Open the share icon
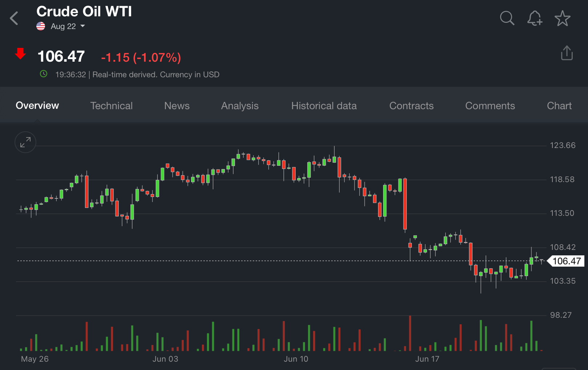Viewport: 588px width, 370px height. pos(567,53)
